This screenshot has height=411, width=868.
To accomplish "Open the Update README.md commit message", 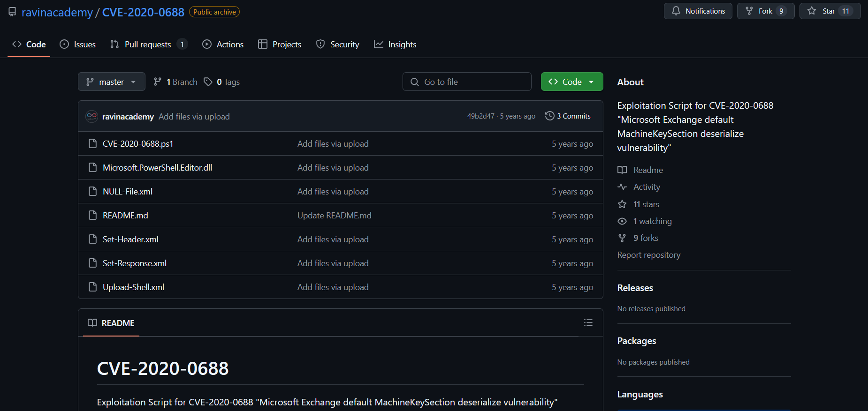I will point(335,216).
